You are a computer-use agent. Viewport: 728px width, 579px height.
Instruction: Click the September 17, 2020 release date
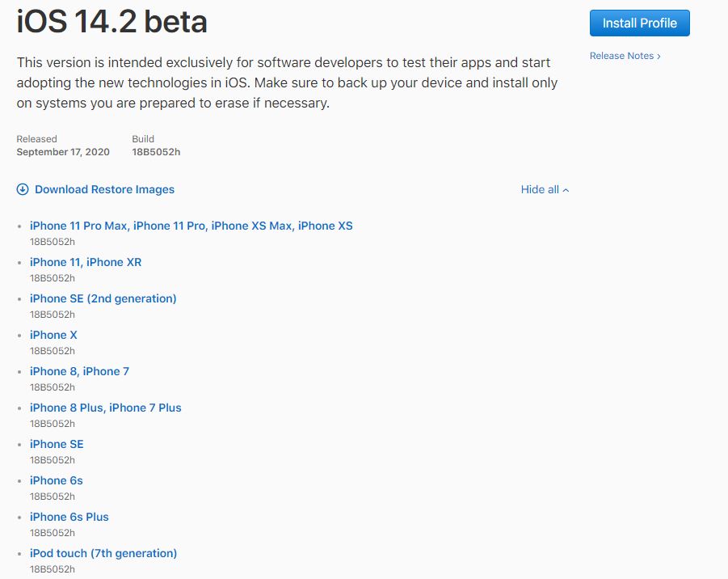[63, 152]
